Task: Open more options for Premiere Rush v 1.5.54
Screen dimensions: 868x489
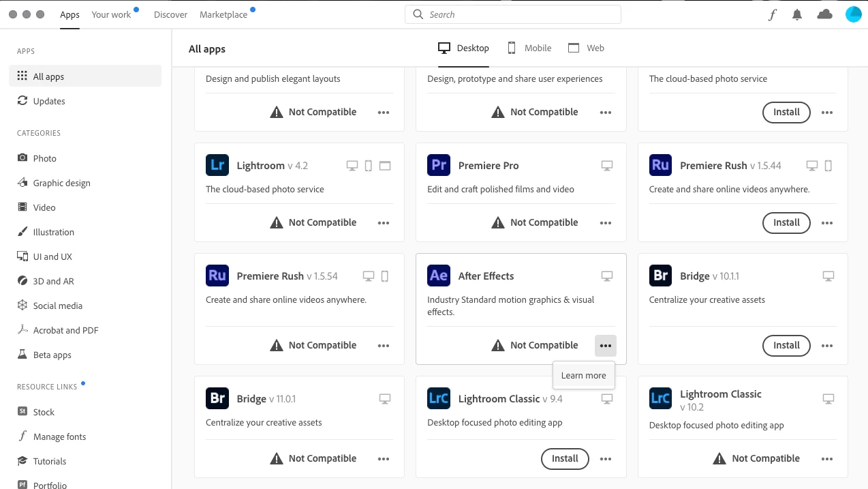Action: tap(384, 345)
